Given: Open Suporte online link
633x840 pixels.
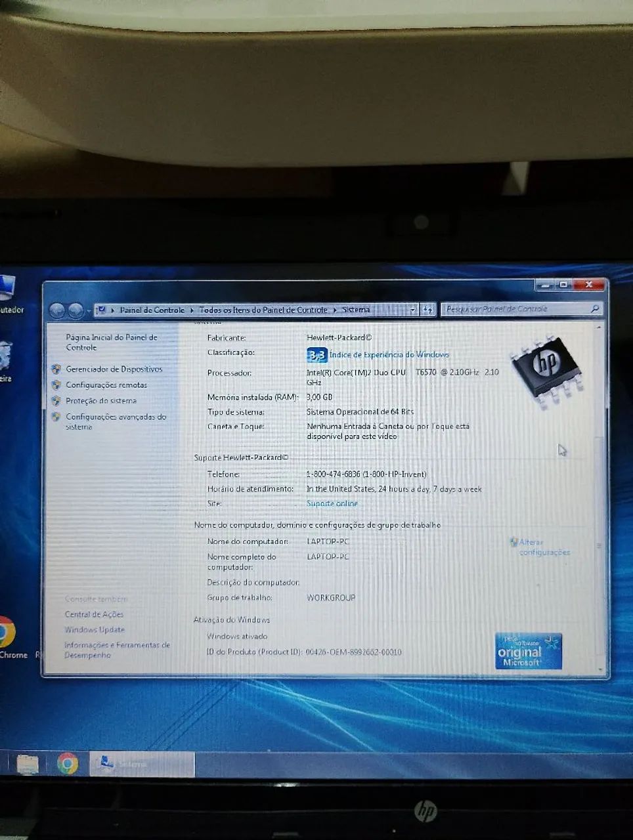Looking at the screenshot, I should tap(332, 503).
